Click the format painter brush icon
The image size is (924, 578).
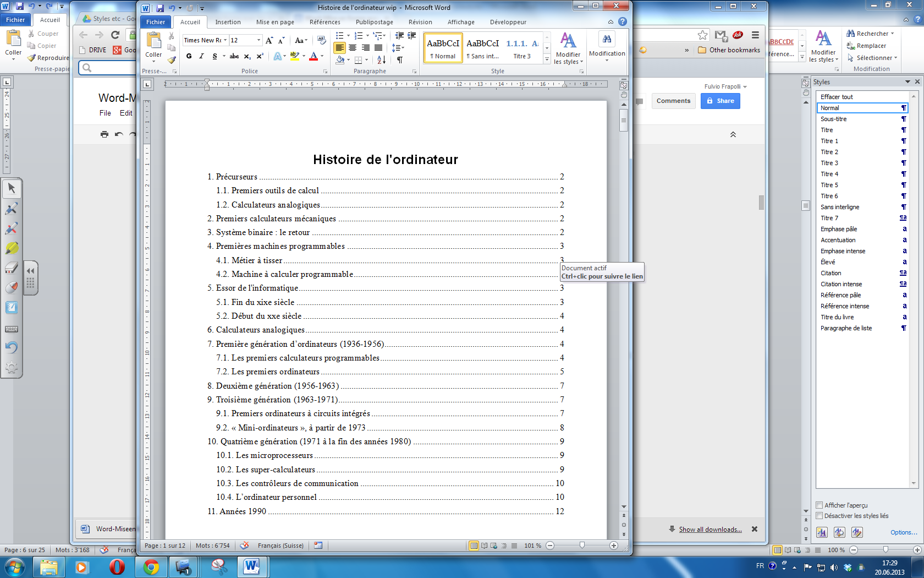[x=172, y=59]
